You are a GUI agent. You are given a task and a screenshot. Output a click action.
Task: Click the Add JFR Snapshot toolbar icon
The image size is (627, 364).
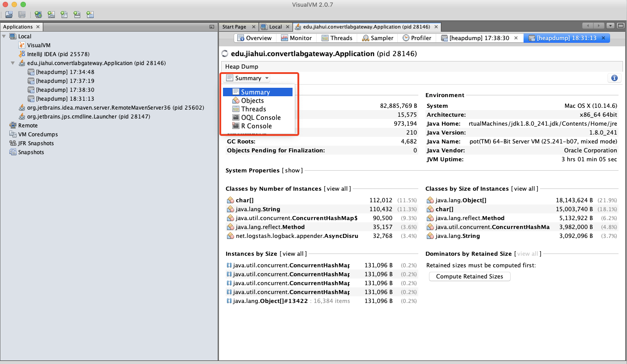tap(77, 15)
